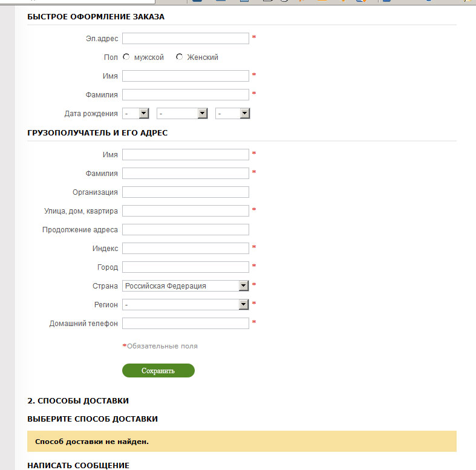Screen dimensions: 476x470
Task: Click the Улица, дом, квартира input field
Action: click(186, 211)
